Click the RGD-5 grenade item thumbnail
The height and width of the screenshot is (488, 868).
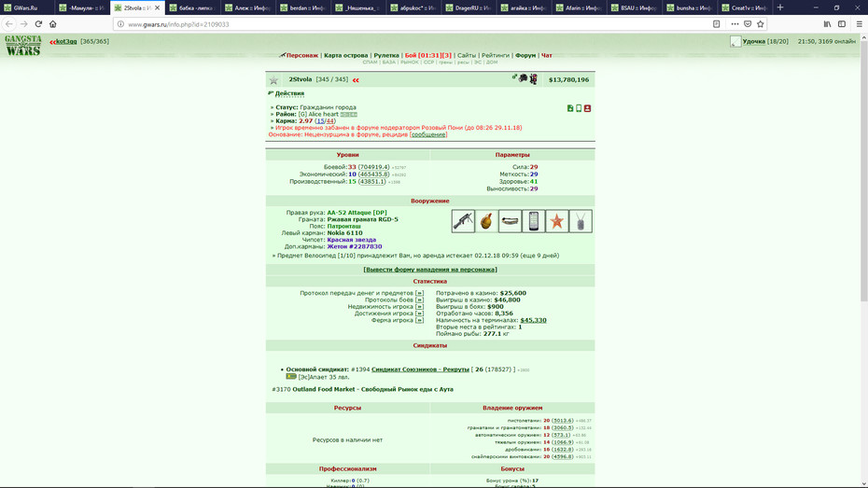(x=486, y=221)
